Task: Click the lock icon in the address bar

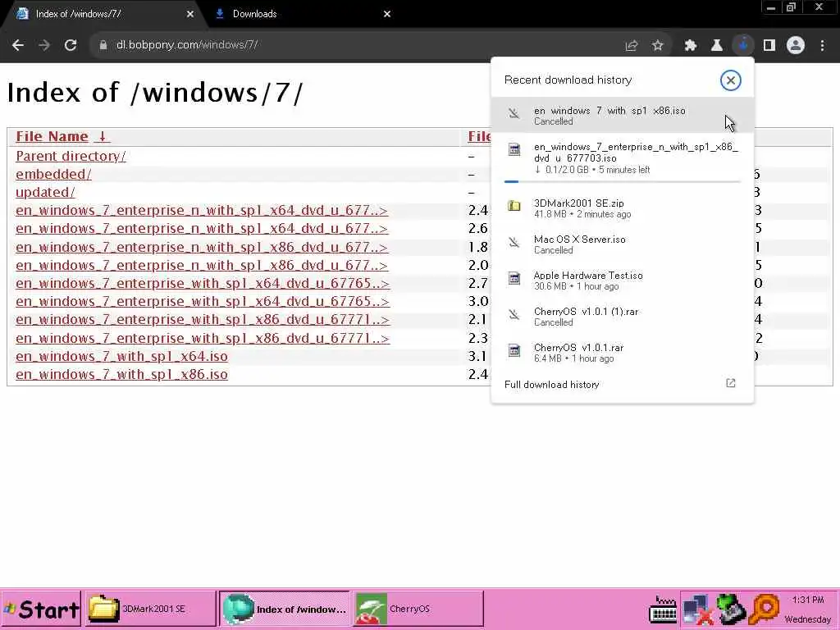Action: pos(103,46)
